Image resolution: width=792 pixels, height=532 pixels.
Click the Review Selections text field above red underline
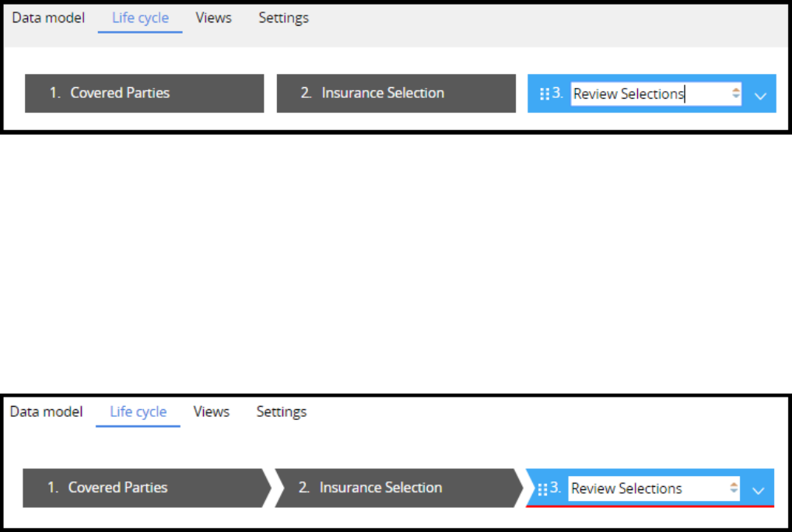(646, 488)
